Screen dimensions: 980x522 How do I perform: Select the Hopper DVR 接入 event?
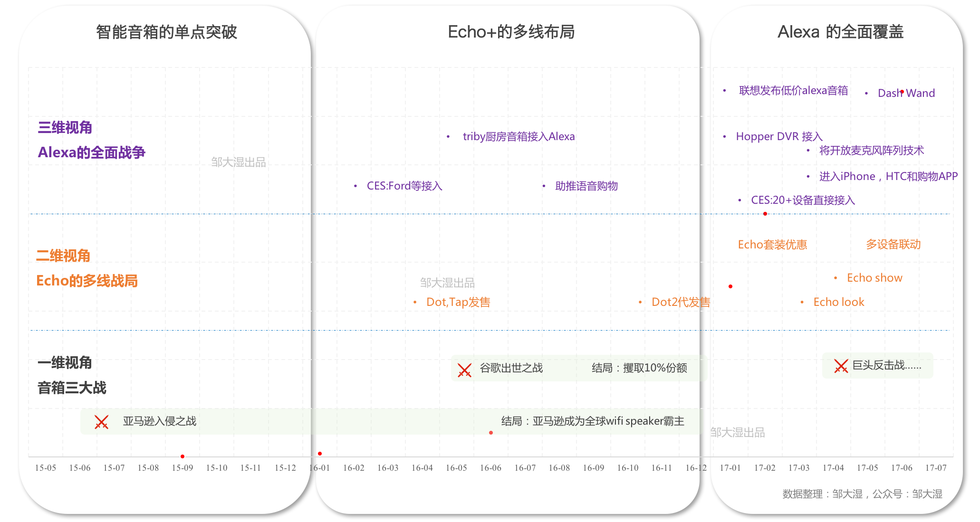click(779, 137)
